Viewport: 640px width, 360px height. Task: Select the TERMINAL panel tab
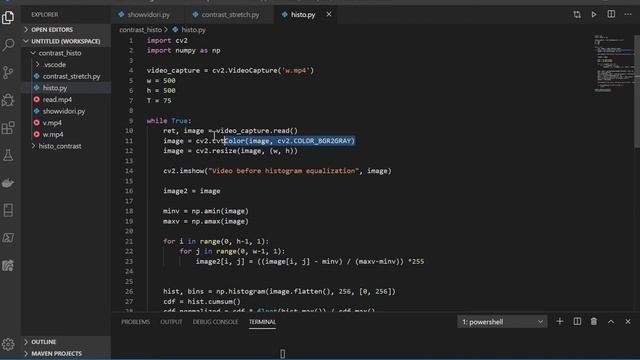(262, 322)
